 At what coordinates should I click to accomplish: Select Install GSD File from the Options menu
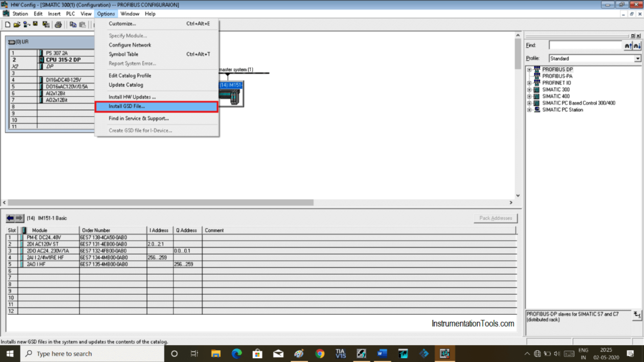click(127, 106)
